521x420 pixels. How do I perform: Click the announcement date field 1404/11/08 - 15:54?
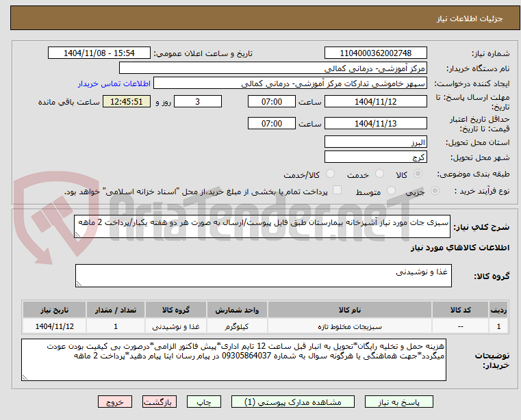pos(99,53)
